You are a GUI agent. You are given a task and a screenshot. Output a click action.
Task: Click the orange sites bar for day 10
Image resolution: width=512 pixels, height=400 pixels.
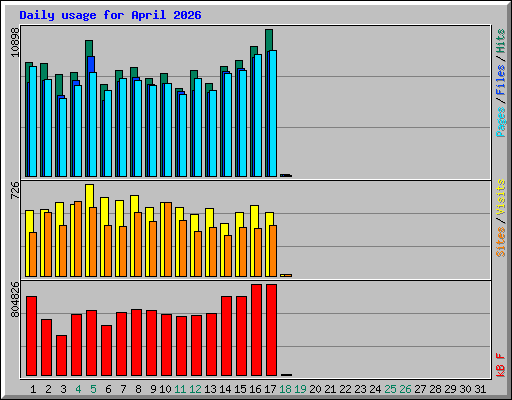coord(168,239)
